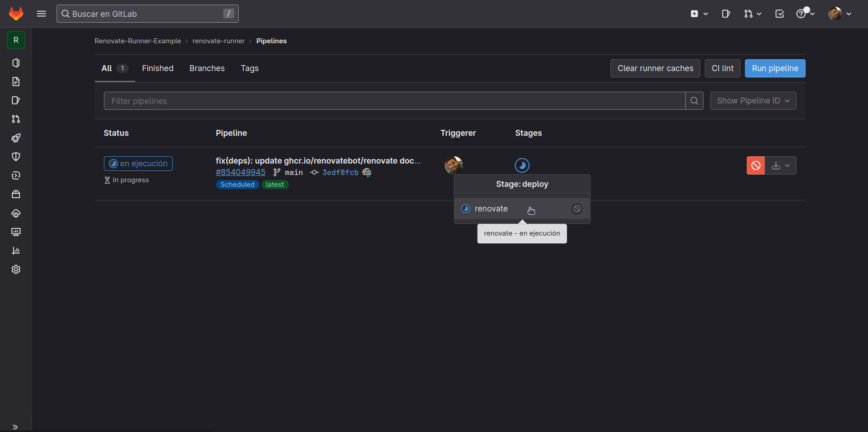Toggle the hamburger main menu
Viewport: 868px width, 432px height.
(x=41, y=14)
